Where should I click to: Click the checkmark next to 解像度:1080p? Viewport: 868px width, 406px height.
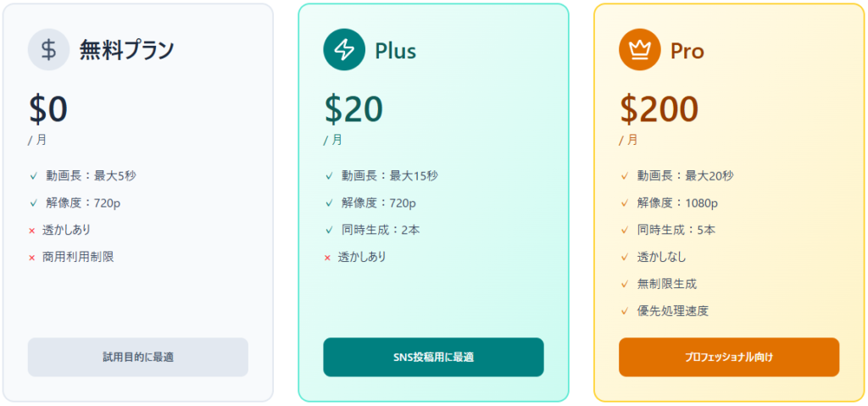pos(625,203)
